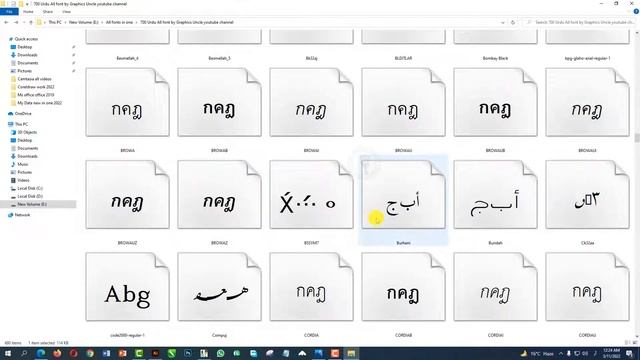Launch Google Chrome from taskbar
The image size is (640, 360).
click(90, 353)
